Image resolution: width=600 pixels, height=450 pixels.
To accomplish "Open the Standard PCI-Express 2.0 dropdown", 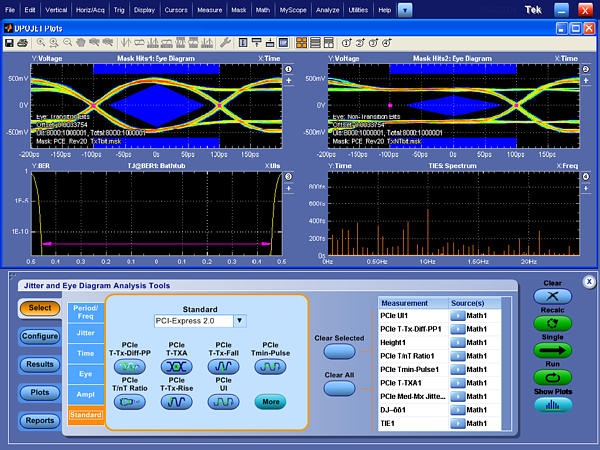I will [x=239, y=321].
